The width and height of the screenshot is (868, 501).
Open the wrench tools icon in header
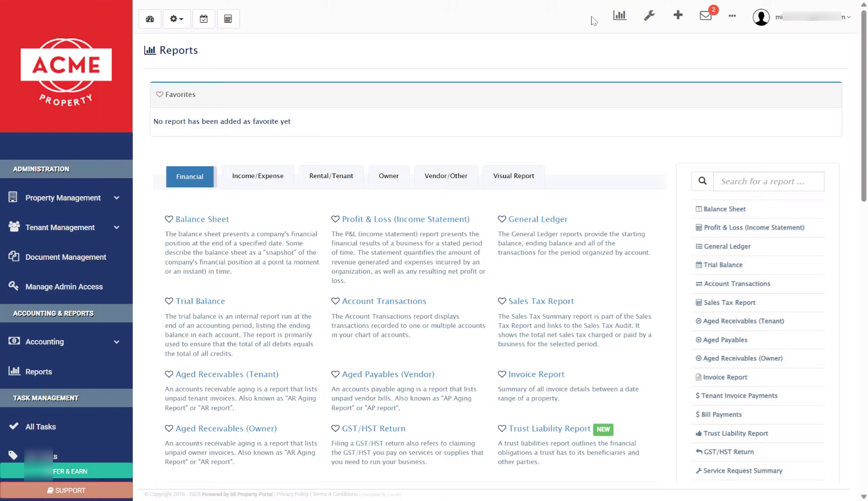[x=649, y=15]
